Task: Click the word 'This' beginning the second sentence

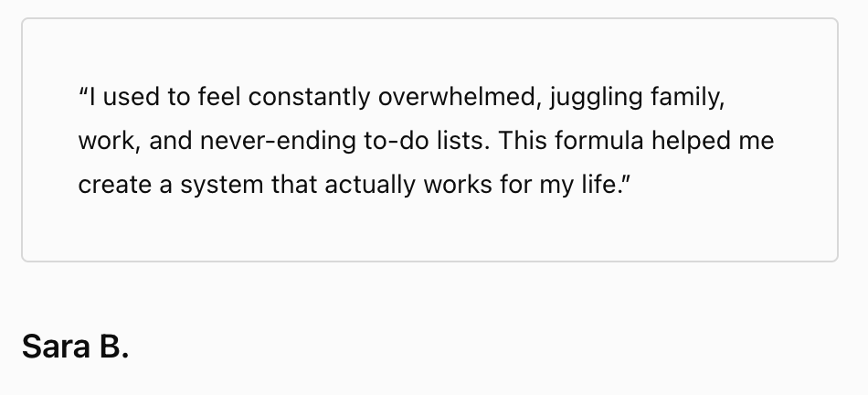Action: coord(524,142)
